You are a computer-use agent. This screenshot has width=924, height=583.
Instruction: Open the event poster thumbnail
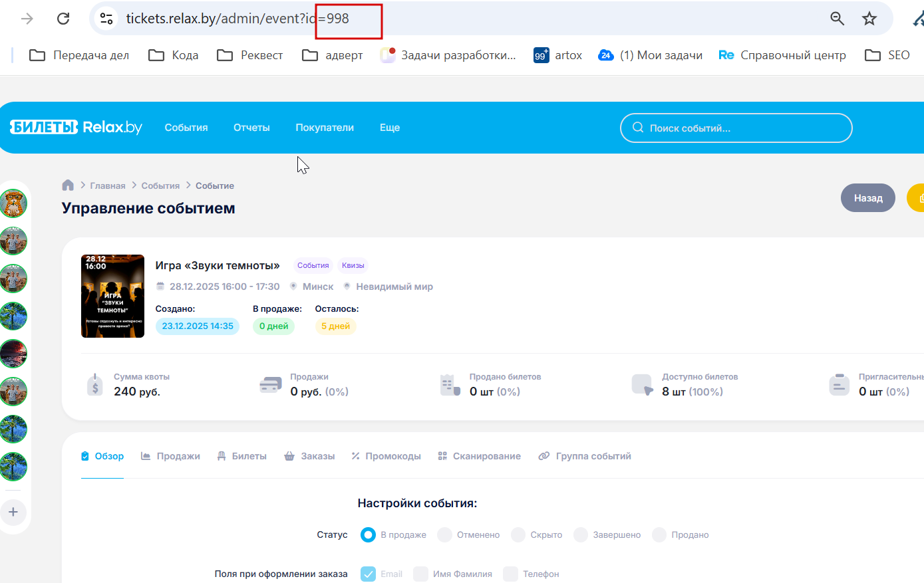(x=112, y=296)
